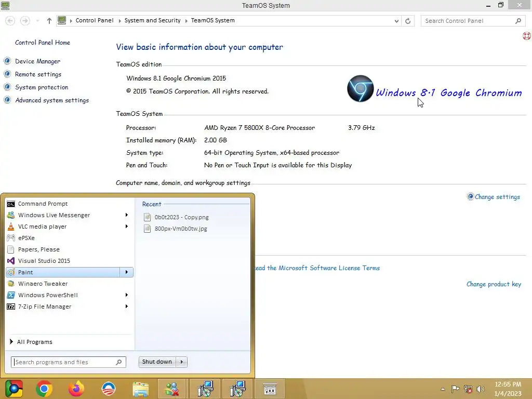Open Google Chrome from the taskbar

point(44,389)
